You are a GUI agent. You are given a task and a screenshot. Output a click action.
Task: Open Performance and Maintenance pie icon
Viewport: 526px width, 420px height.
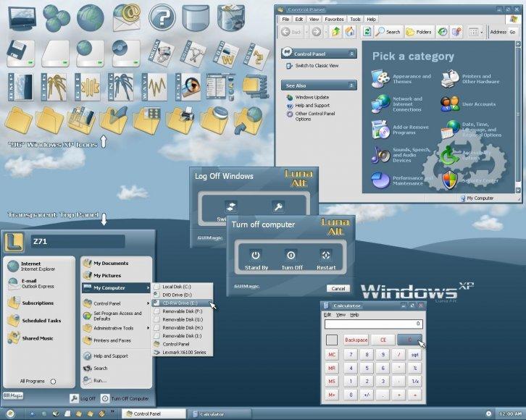coord(380,180)
